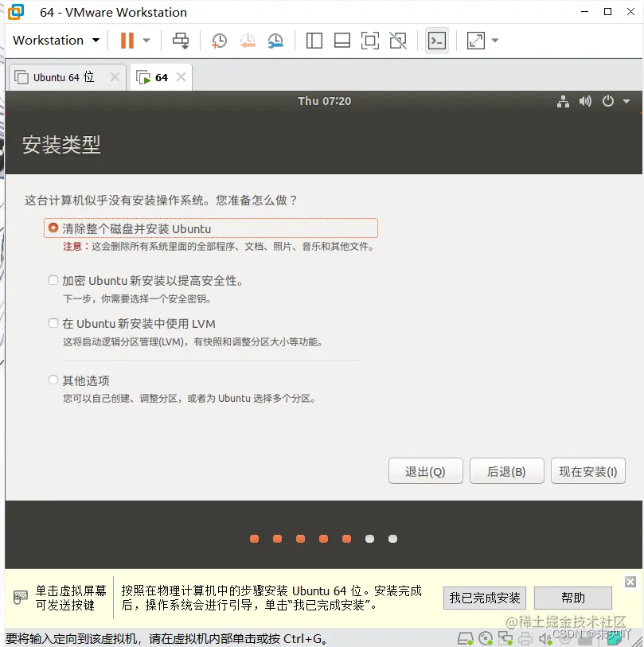This screenshot has height=647, width=644.
Task: Close the 64 VM tab
Action: [x=181, y=77]
